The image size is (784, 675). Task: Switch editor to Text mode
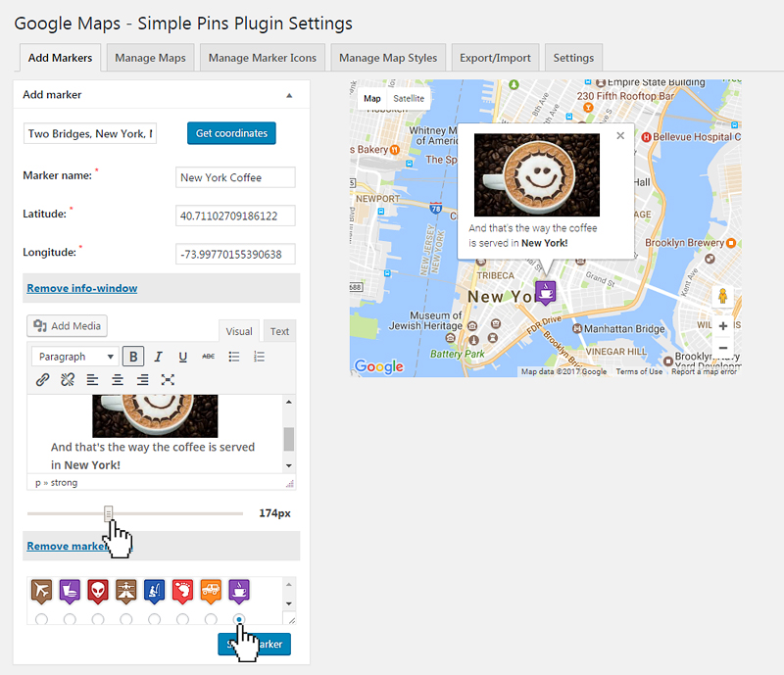pos(279,331)
